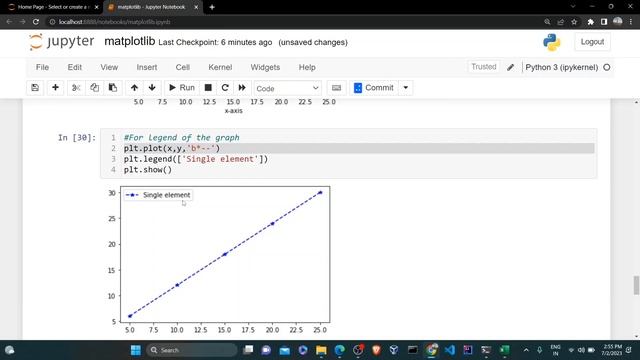640x360 pixels.
Task: Click the zoom magnifier icon in address bar
Action: pos(547,22)
